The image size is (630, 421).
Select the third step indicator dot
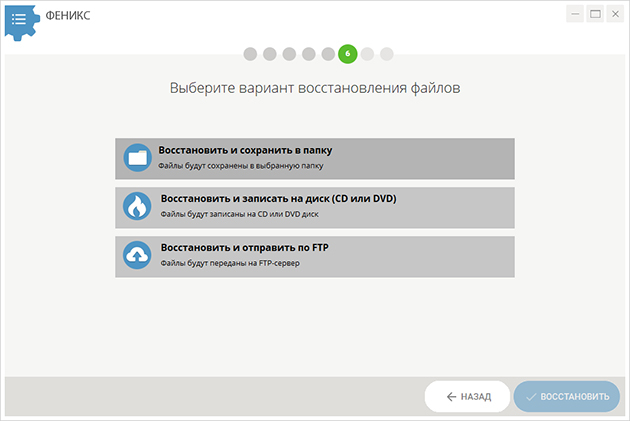(x=289, y=54)
